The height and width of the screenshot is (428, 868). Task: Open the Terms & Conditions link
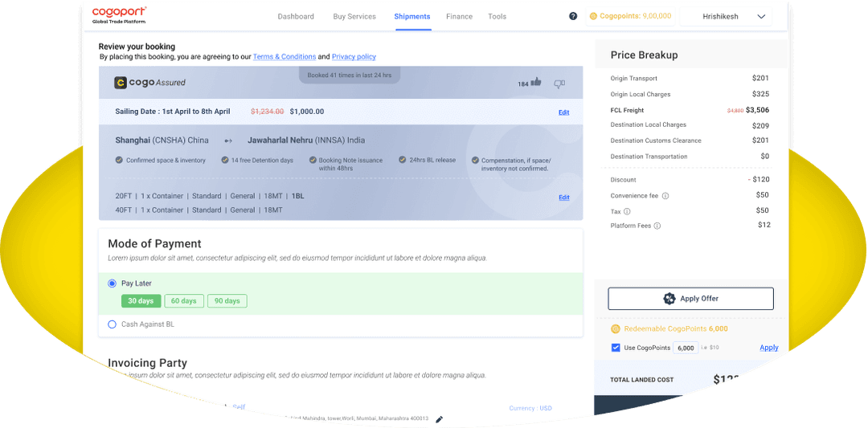click(284, 57)
